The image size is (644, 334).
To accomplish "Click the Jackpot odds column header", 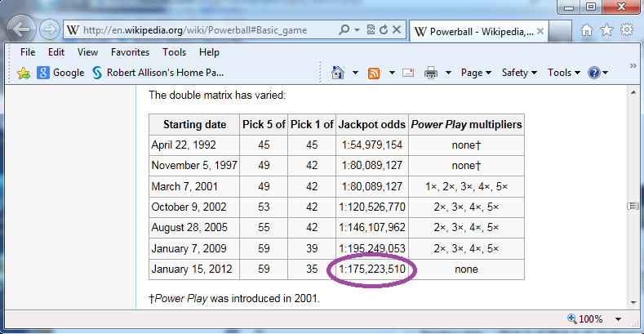I will point(371,124).
